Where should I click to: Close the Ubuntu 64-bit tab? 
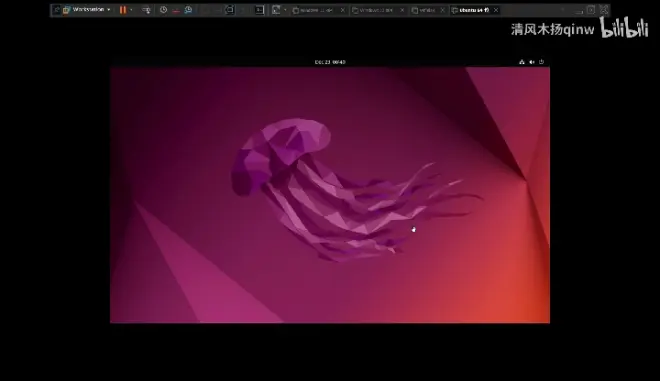tap(496, 10)
